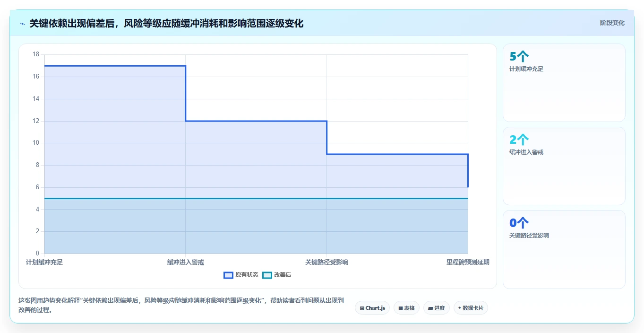Image resolution: width=644 pixels, height=333 pixels.
Task: Click the teal 改善后 line at value 5
Action: [x=256, y=198]
